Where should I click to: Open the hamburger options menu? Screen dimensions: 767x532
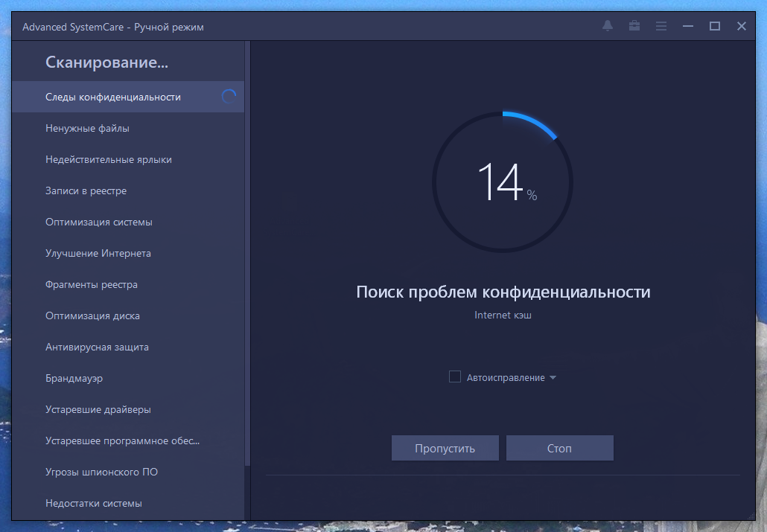661,26
